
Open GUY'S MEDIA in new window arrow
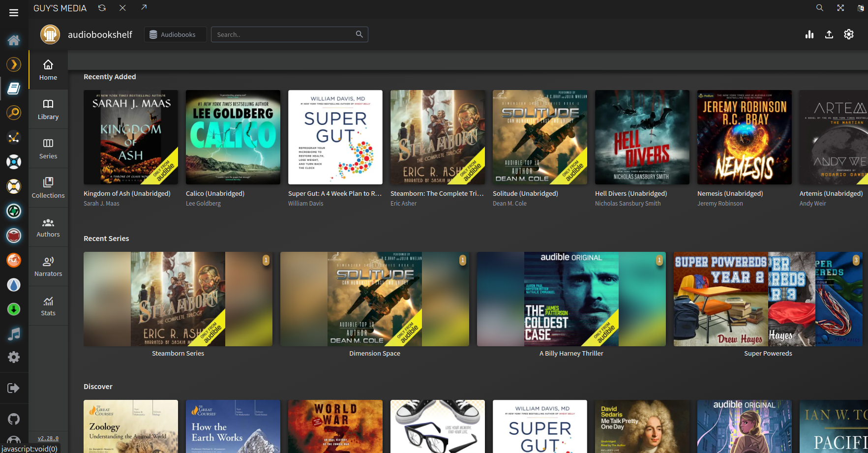(144, 7)
